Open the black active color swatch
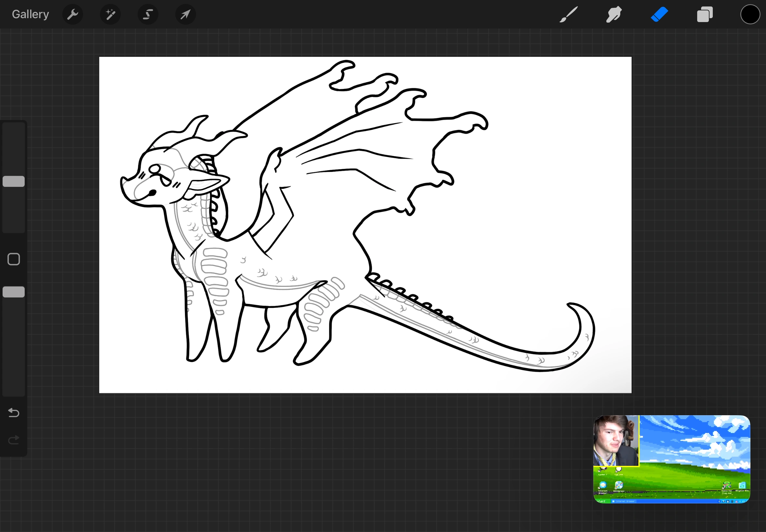Image resolution: width=766 pixels, height=532 pixels. coord(750,14)
